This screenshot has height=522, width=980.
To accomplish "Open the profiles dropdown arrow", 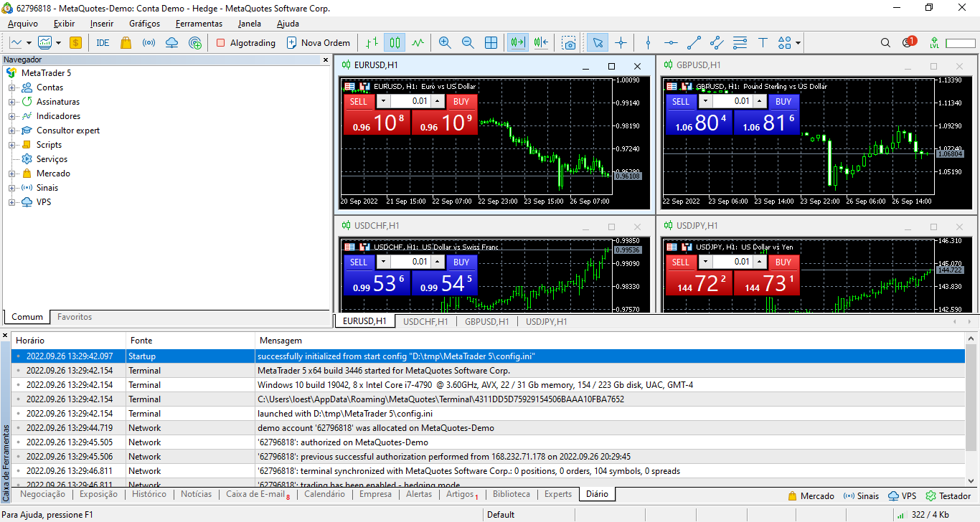I will [x=58, y=43].
